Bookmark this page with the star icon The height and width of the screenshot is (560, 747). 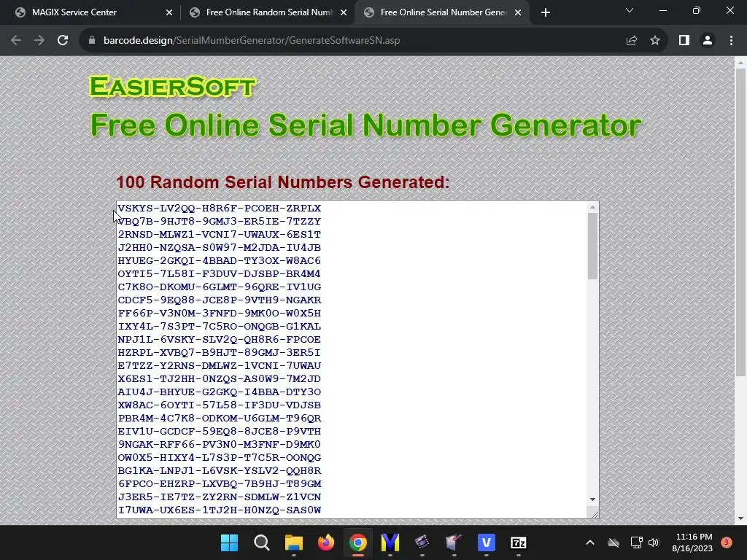[655, 41]
